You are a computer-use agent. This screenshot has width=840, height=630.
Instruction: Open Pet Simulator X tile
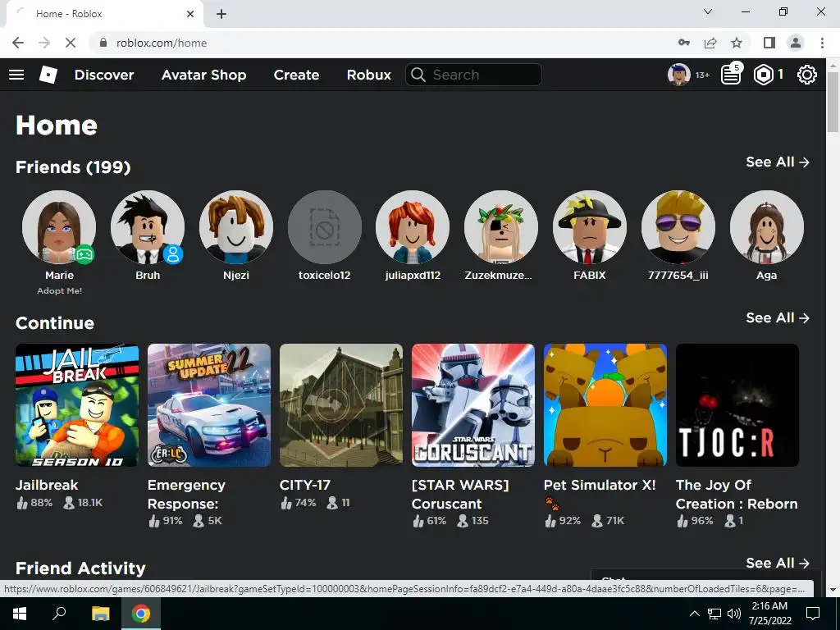tap(605, 405)
